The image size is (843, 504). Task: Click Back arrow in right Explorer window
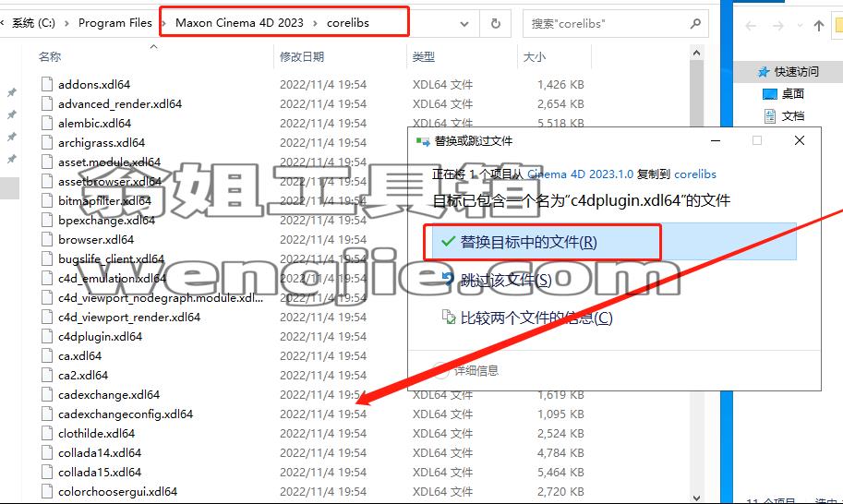click(x=751, y=25)
